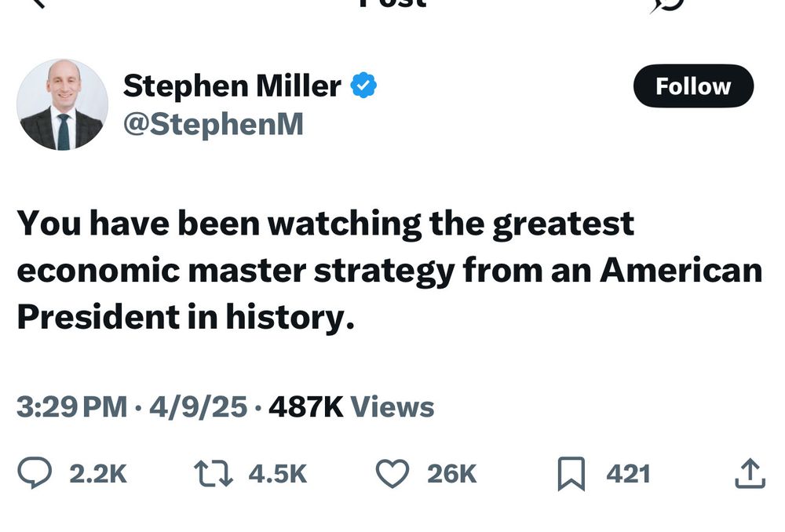Click the 4/9/25 post date
Screen dimensions: 785x532
199,406
